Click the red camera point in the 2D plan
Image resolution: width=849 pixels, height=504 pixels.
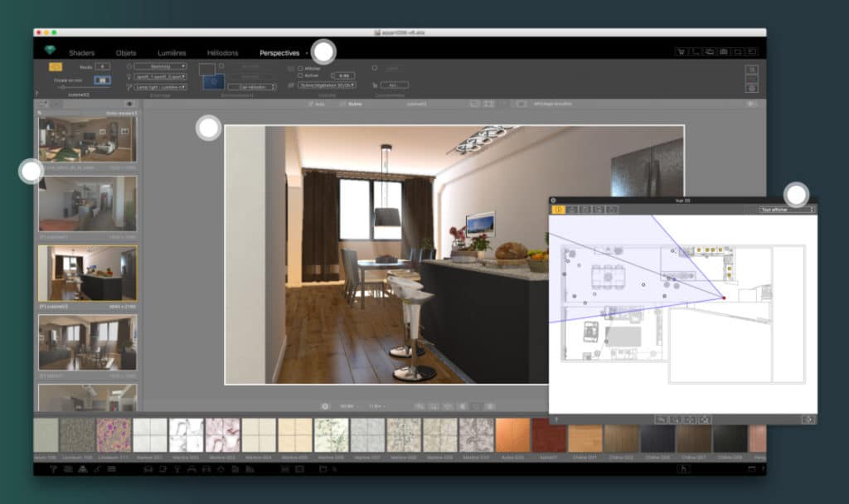(724, 298)
